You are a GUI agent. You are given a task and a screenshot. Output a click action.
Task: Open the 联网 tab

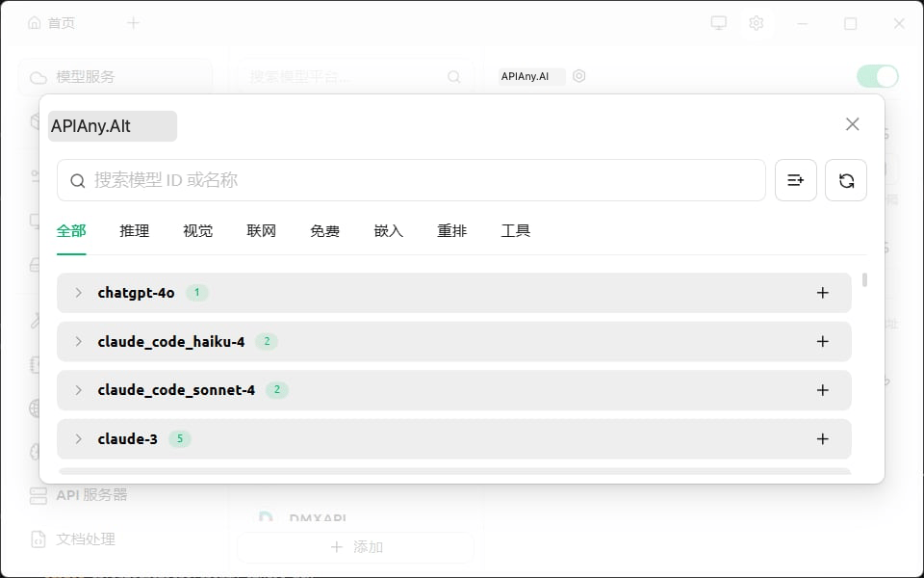tap(262, 230)
